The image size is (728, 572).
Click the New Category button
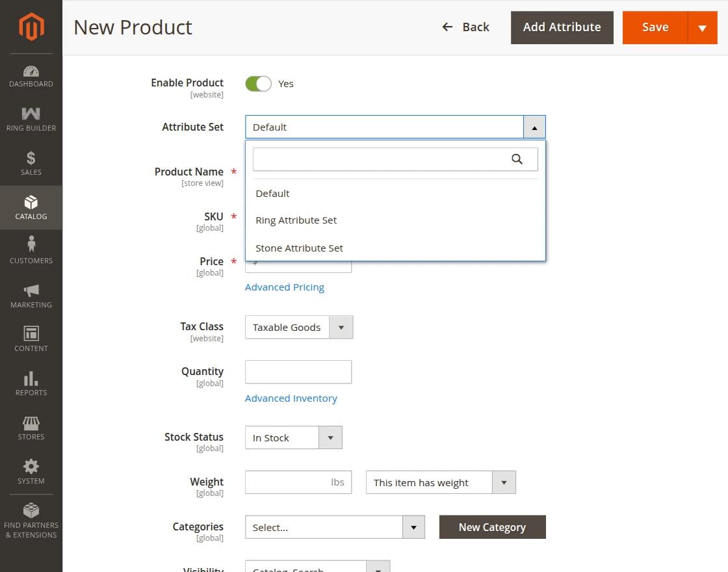tap(492, 526)
